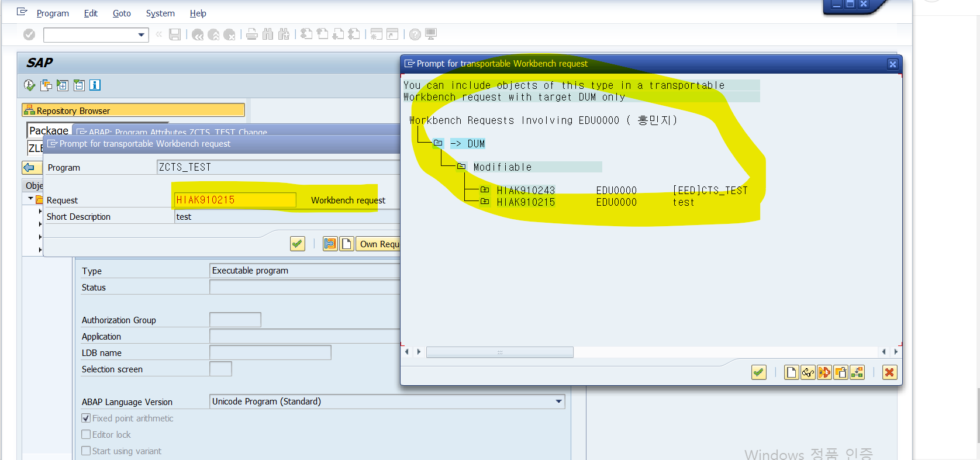
Task: Toggle the Editor lock checkbox
Action: (x=86, y=434)
